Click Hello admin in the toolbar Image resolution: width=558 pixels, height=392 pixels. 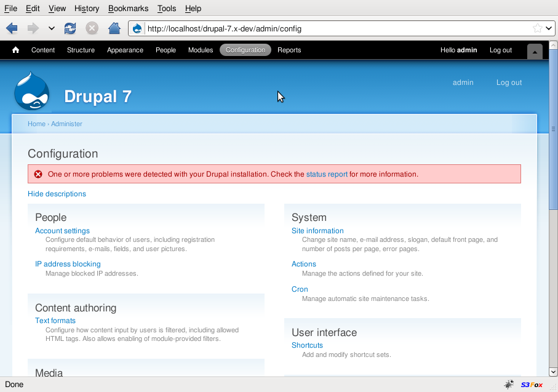click(458, 50)
